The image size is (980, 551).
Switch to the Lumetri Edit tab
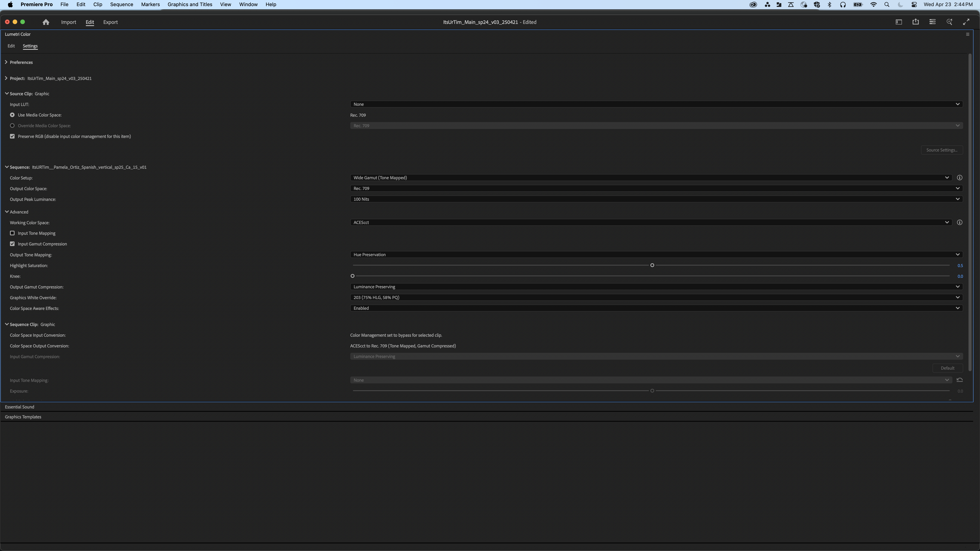[11, 46]
